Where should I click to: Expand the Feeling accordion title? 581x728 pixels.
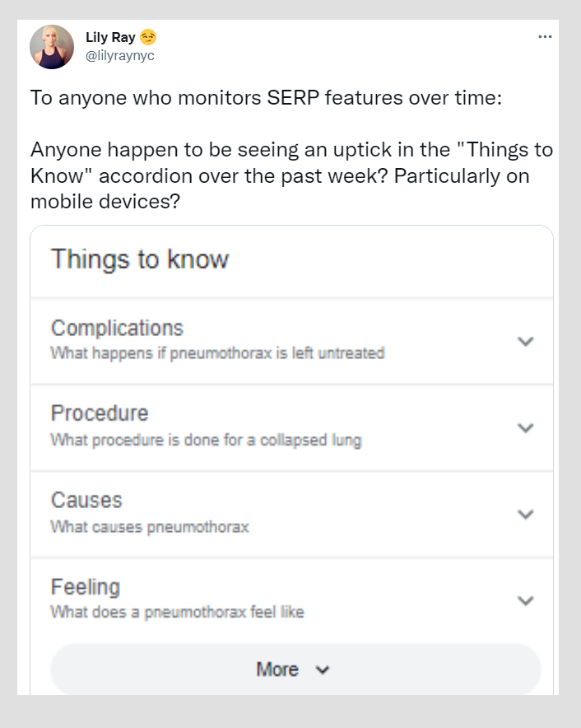(86, 586)
